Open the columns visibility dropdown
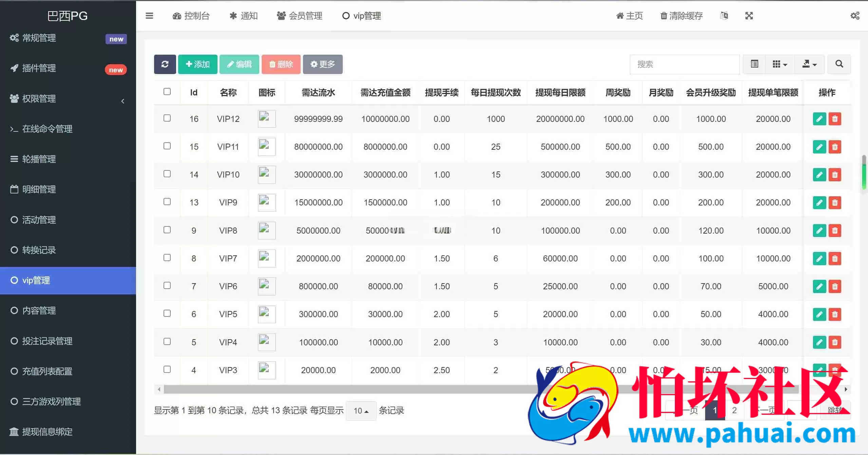 click(x=780, y=64)
